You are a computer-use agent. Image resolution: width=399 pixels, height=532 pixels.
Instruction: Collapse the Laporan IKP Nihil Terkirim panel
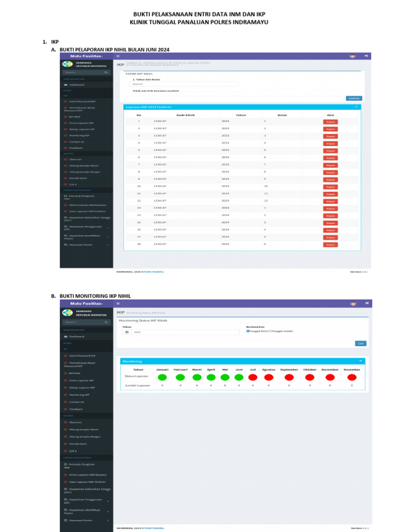pyautogui.click(x=356, y=107)
